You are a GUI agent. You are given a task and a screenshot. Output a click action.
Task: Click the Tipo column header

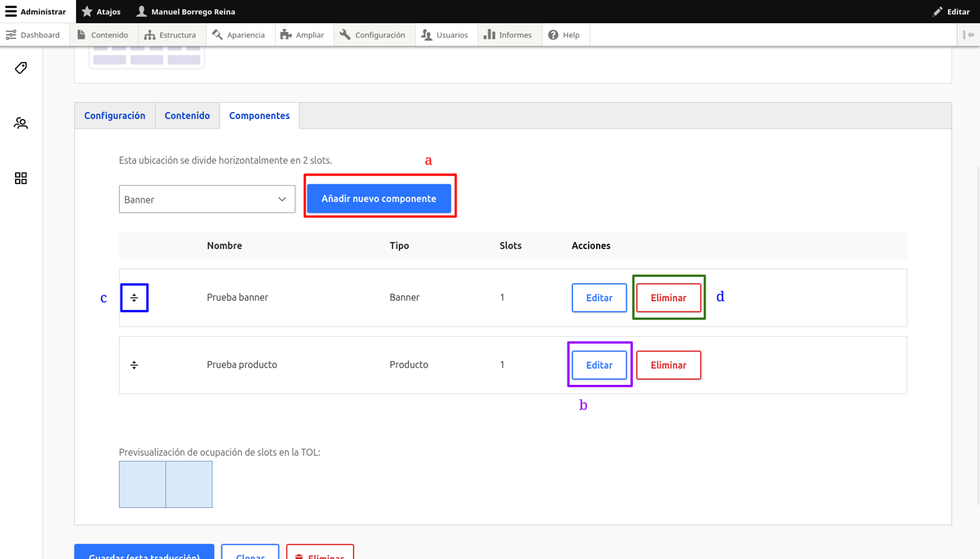click(399, 245)
